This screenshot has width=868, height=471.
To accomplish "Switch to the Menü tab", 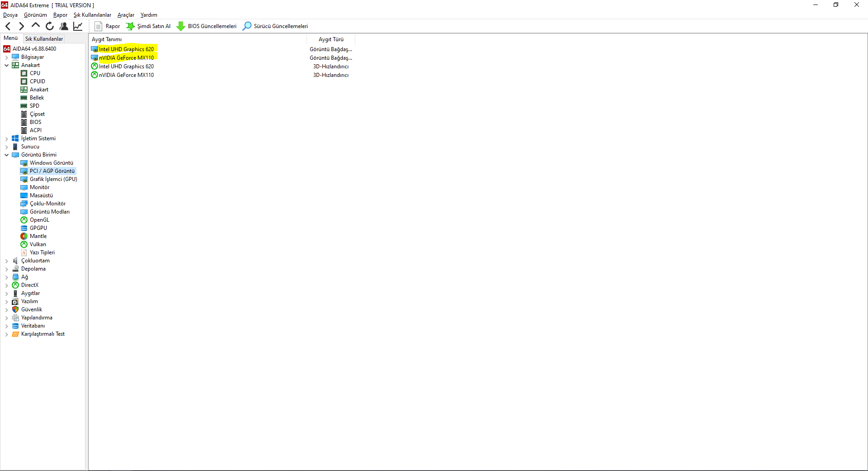I will coord(11,38).
